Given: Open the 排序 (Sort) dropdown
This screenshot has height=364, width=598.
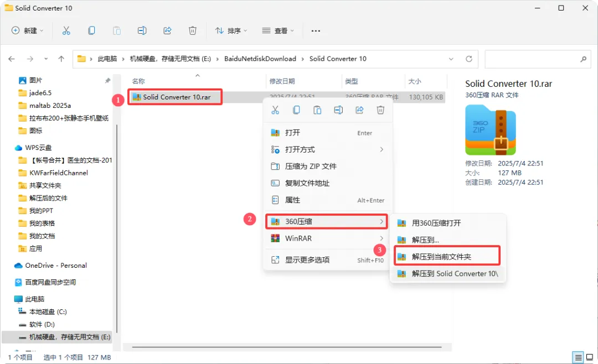Looking at the screenshot, I should [231, 31].
